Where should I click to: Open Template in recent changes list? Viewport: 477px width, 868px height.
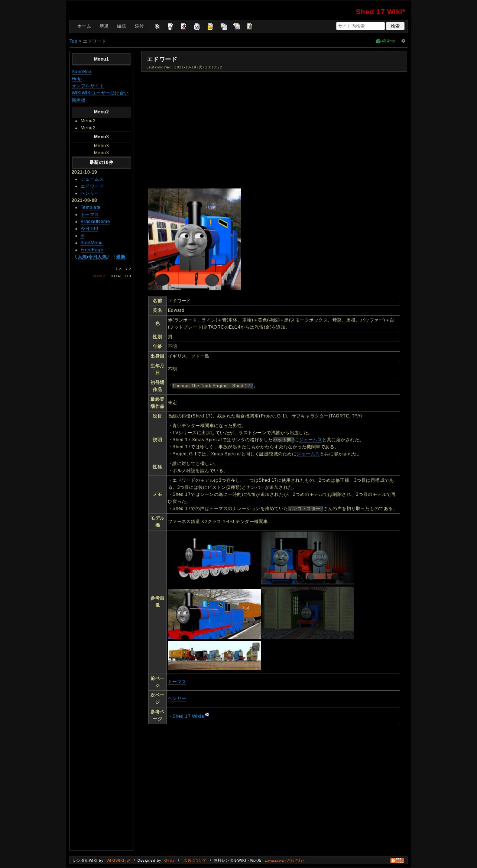pos(90,207)
